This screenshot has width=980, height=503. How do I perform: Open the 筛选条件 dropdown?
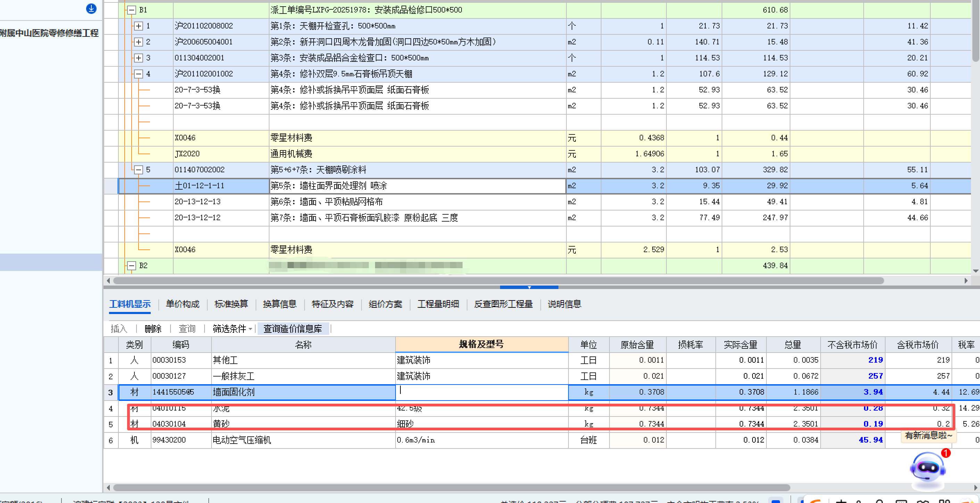pyautogui.click(x=232, y=329)
